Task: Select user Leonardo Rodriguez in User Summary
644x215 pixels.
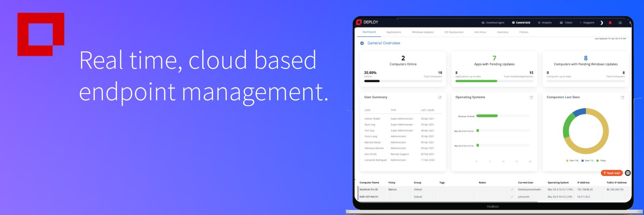Action: coord(375,160)
